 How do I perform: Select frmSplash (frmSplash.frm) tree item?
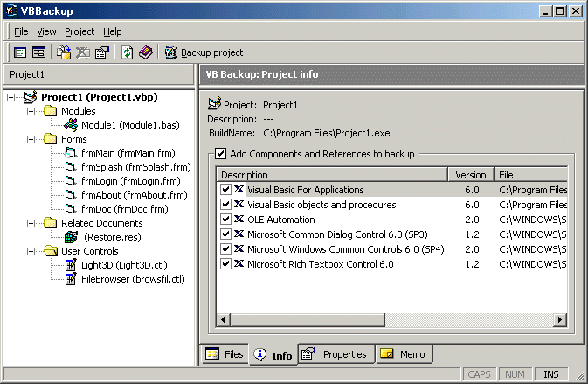[136, 167]
